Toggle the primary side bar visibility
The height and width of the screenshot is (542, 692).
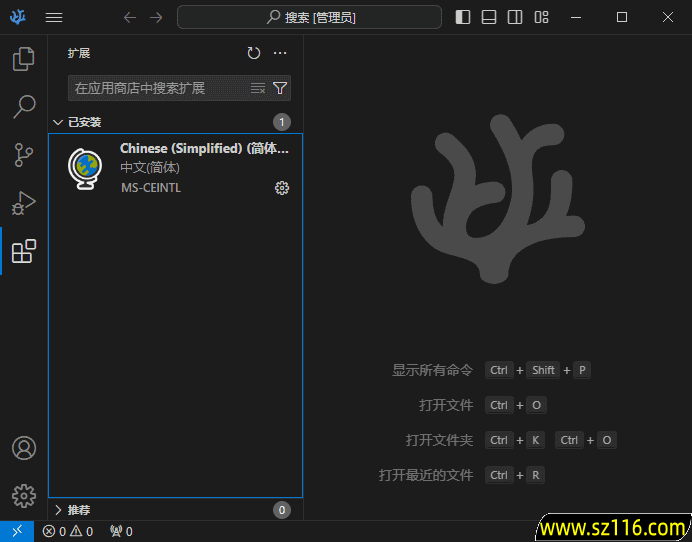[x=463, y=17]
